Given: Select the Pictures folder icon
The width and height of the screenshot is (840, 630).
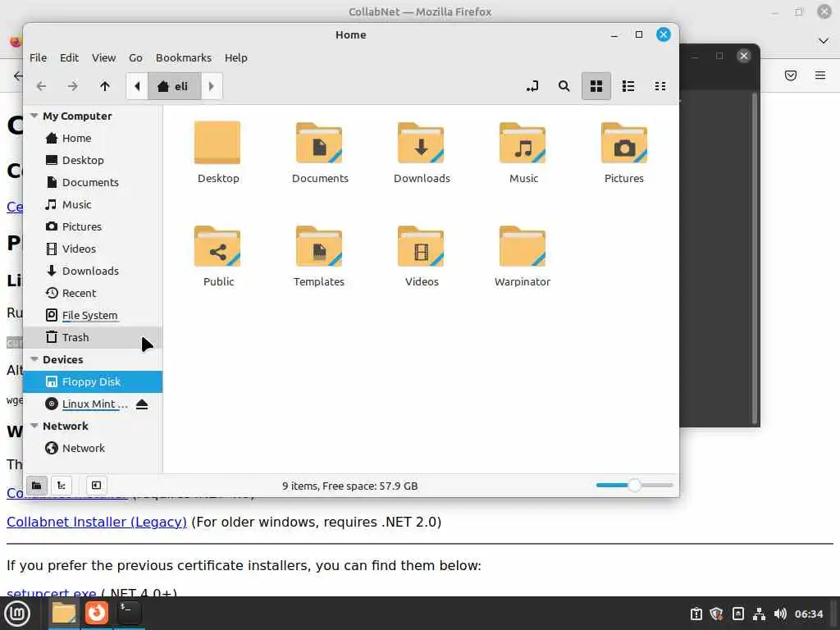Looking at the screenshot, I should click(x=624, y=143).
